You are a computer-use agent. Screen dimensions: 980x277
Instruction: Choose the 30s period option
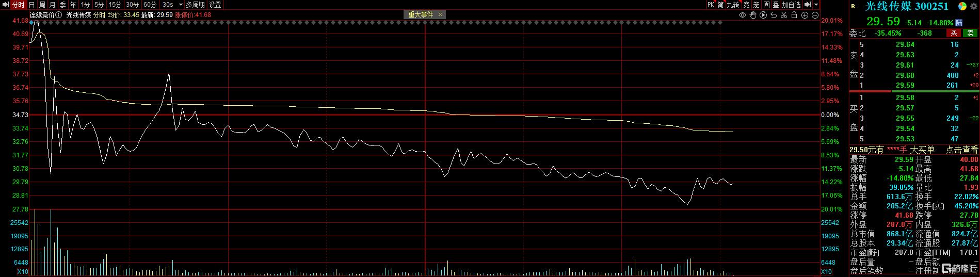[168, 5]
